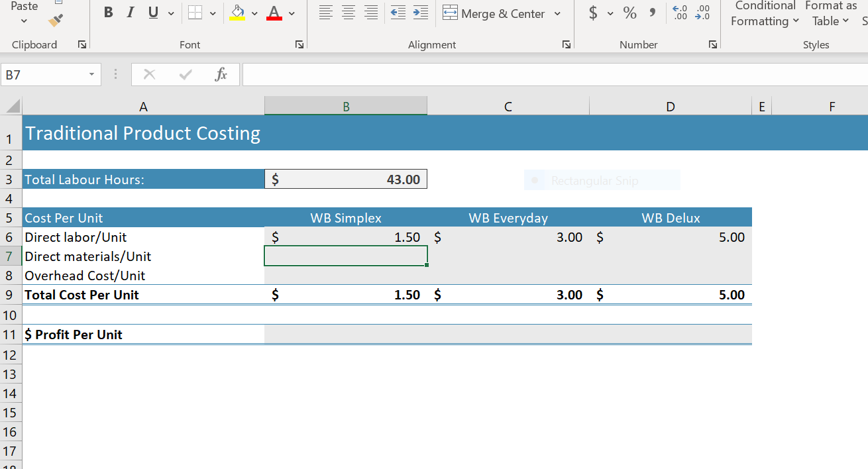Click Select All corner triangle

click(x=12, y=106)
